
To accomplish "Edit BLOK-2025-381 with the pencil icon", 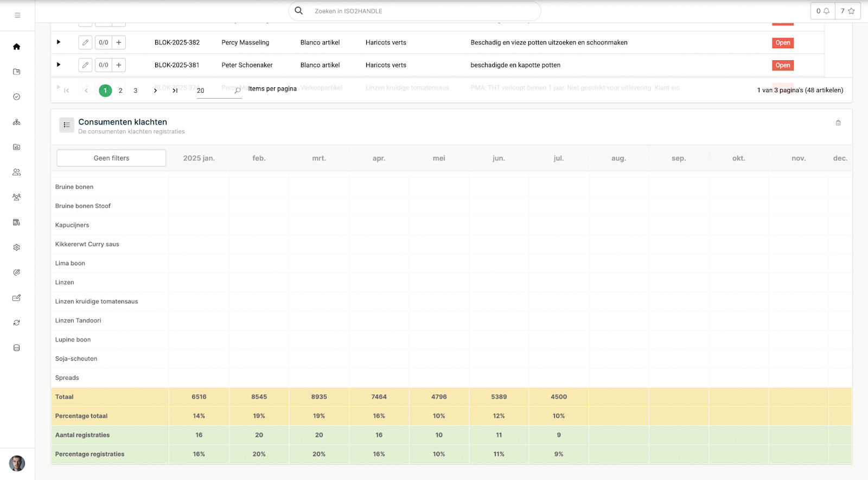I will coord(85,65).
